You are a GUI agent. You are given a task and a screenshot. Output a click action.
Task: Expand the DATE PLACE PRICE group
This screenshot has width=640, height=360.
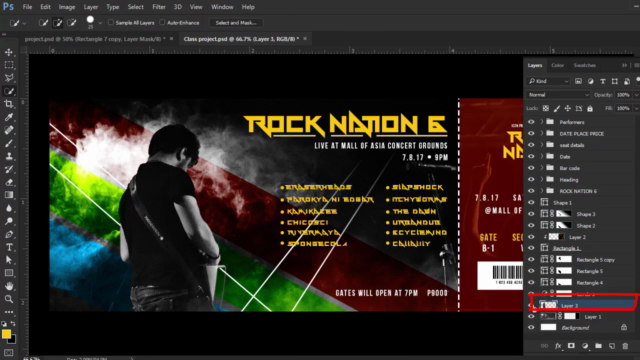[x=542, y=133]
